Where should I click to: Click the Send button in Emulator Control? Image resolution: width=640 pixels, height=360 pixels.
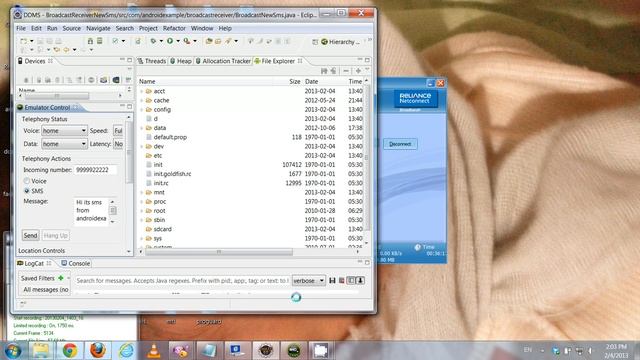[x=30, y=236]
